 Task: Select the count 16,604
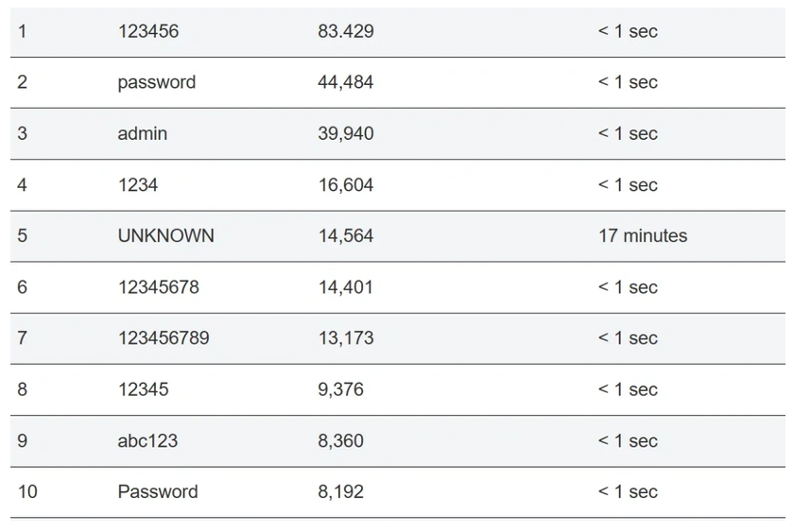click(345, 185)
